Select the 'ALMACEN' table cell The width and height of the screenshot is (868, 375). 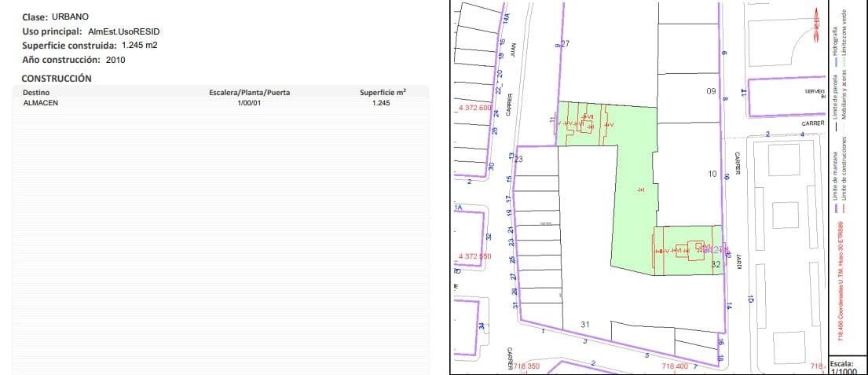pos(40,102)
